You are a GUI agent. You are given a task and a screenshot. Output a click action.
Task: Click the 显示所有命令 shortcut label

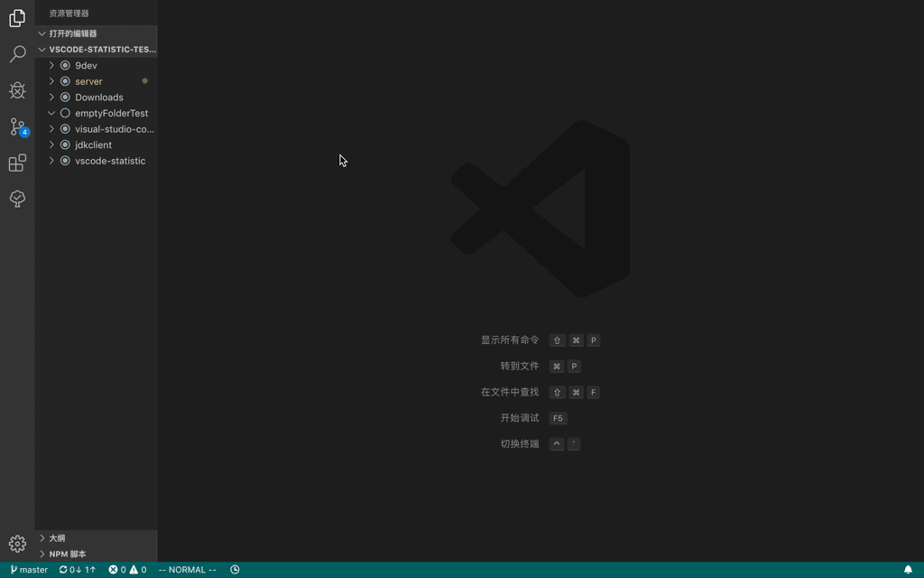coord(510,340)
